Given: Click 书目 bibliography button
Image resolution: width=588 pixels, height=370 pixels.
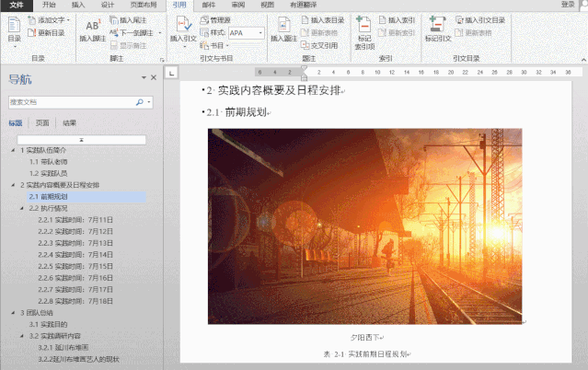Looking at the screenshot, I should pyautogui.click(x=214, y=45).
